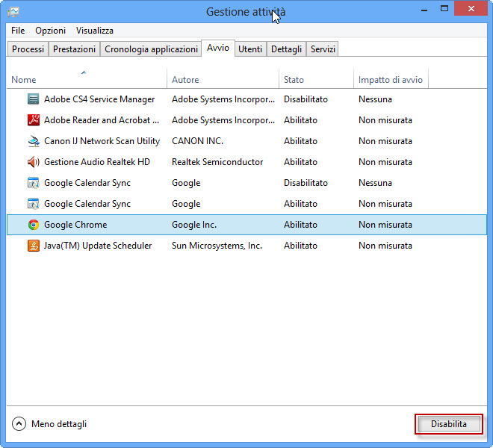493x448 pixels.
Task: Close the Gestione attività window
Action: [x=471, y=9]
